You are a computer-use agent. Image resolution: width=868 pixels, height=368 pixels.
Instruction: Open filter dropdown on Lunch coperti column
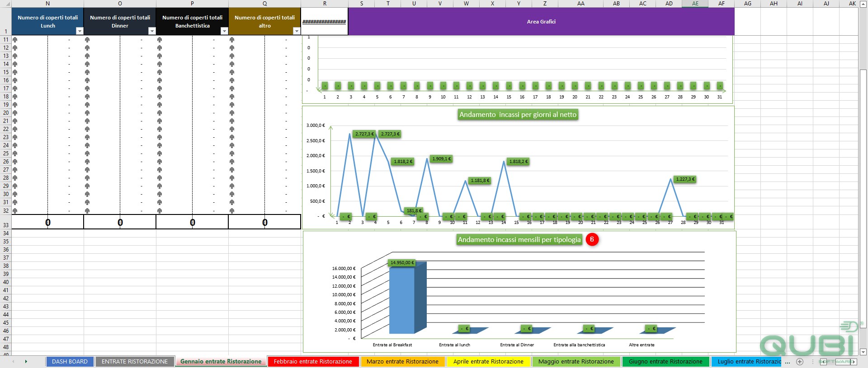click(x=80, y=31)
